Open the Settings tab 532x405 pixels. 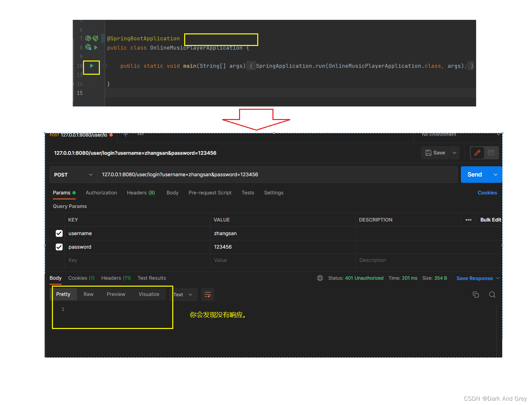click(x=273, y=193)
